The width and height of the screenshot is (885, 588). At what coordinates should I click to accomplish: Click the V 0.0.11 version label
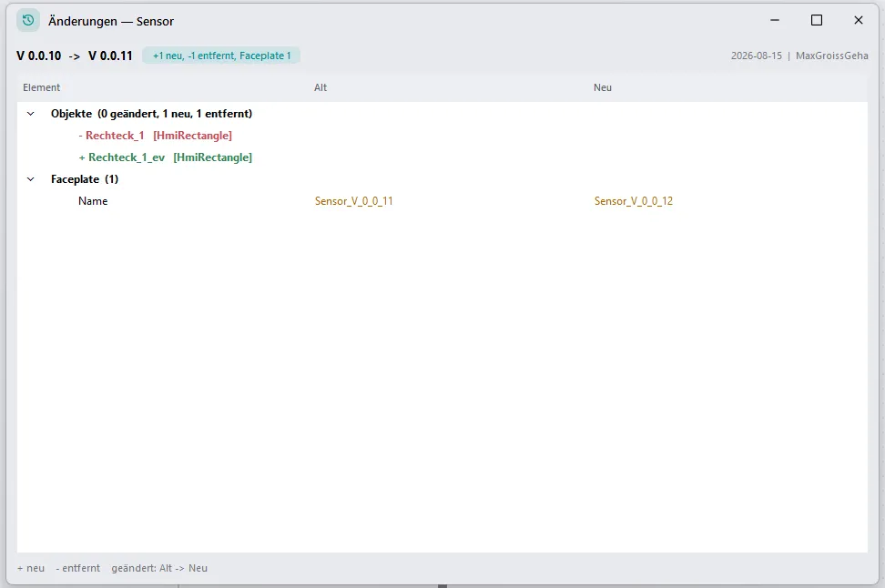111,56
